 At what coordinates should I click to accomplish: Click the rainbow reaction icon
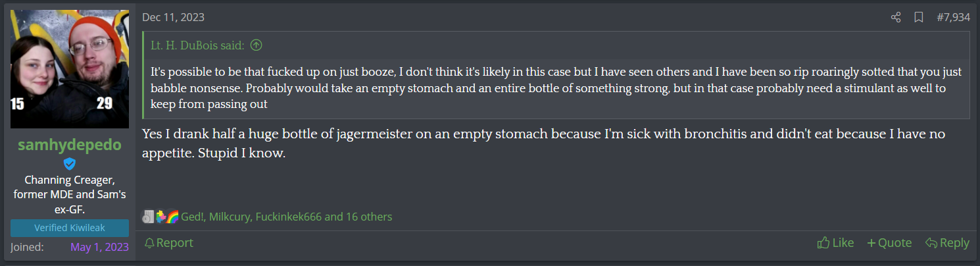(x=173, y=217)
